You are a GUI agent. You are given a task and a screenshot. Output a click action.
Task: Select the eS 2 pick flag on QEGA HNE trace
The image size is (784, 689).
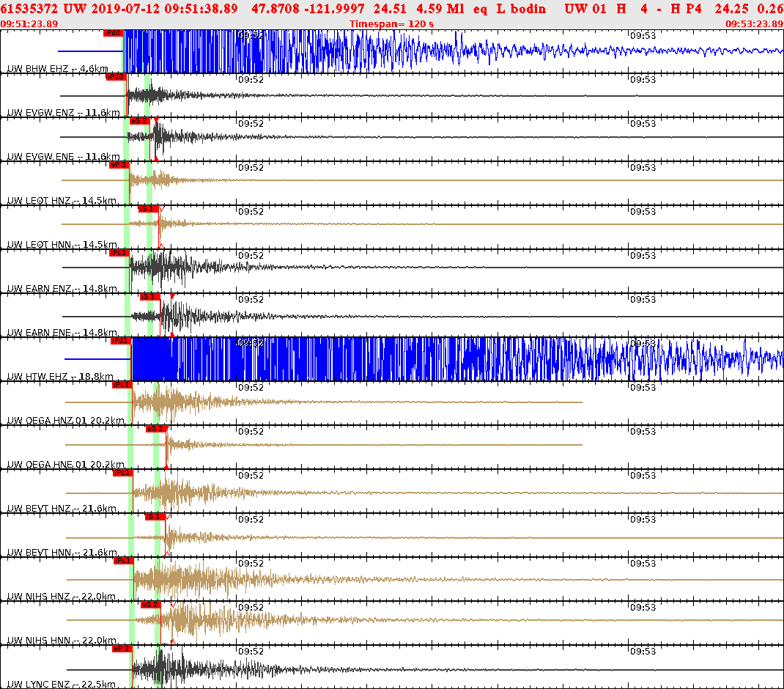(155, 429)
